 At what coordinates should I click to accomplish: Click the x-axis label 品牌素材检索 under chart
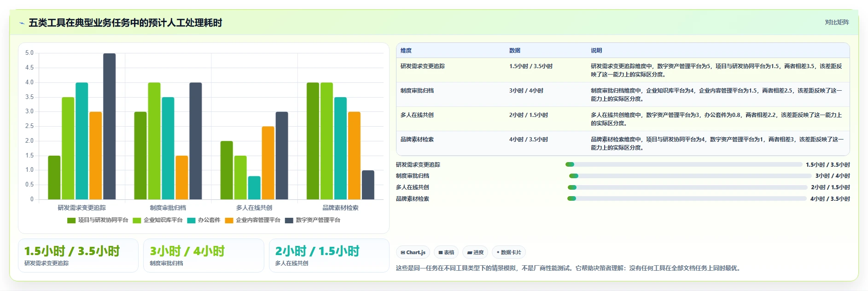click(x=341, y=208)
